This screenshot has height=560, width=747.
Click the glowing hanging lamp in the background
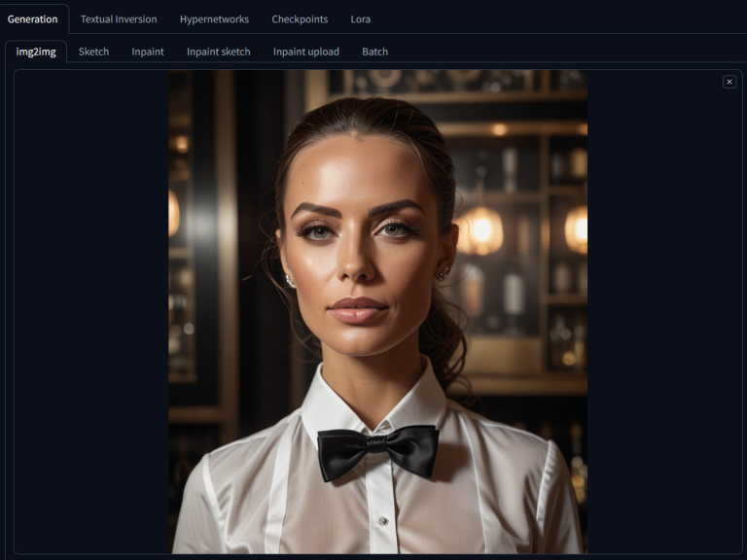tap(480, 229)
